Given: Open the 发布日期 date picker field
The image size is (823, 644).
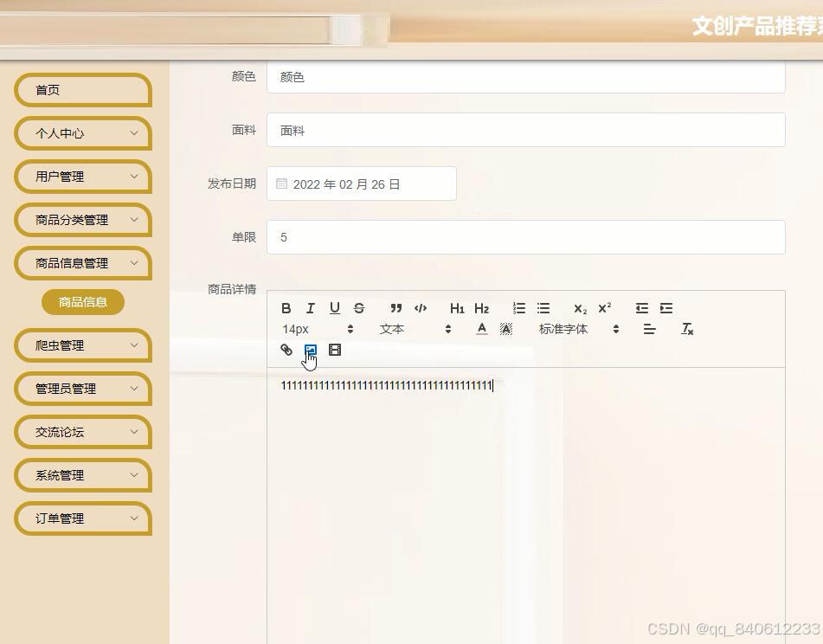Looking at the screenshot, I should pos(362,184).
